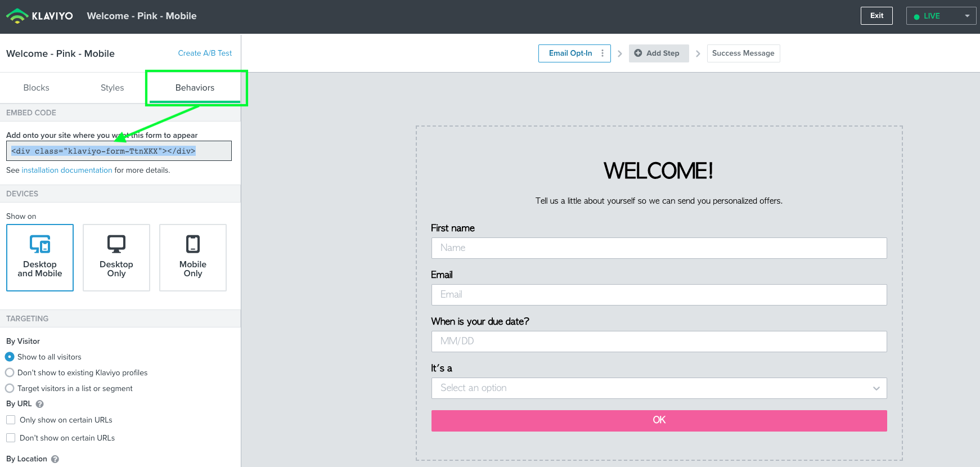Click the 'When is your due date?' label
Image resolution: width=980 pixels, height=467 pixels.
pos(480,321)
